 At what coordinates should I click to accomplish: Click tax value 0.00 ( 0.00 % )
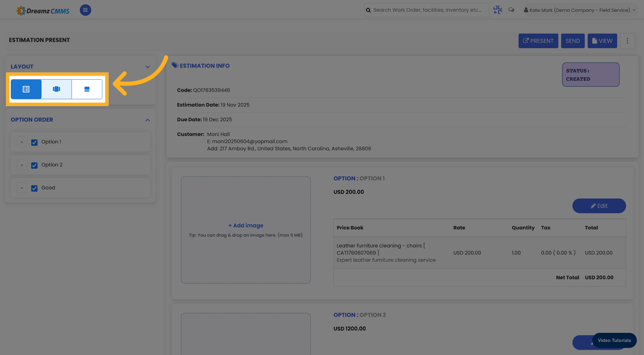coord(558,253)
